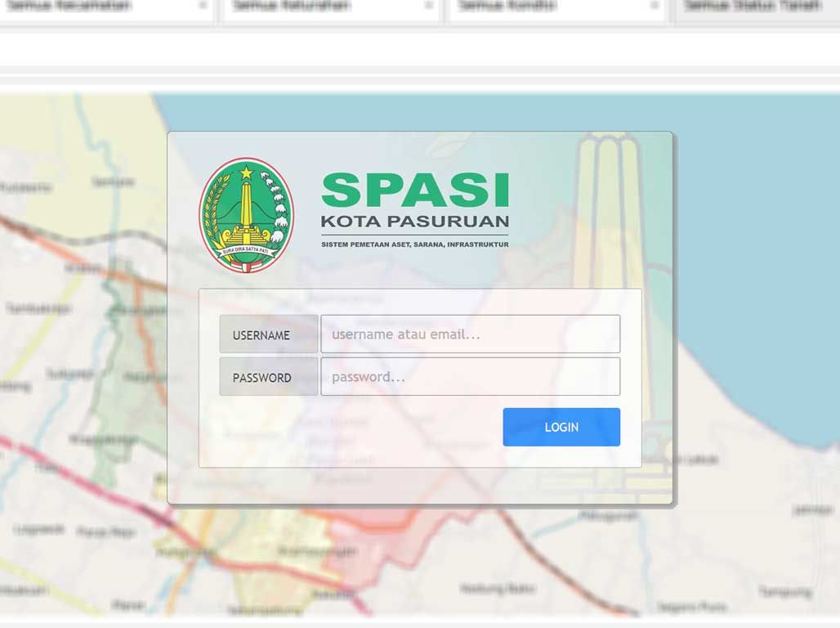Click the green SPASI title logo

[415, 190]
